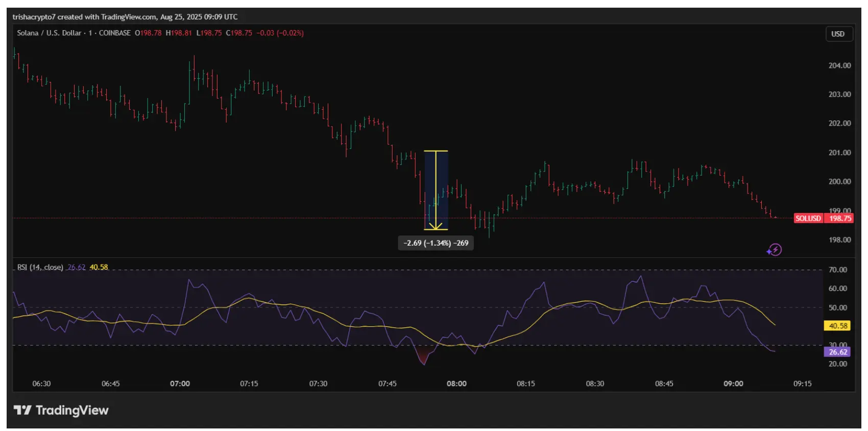Click the trishacrypto7 created with TradingView.com header
This screenshot has width=868, height=431.
coord(125,17)
